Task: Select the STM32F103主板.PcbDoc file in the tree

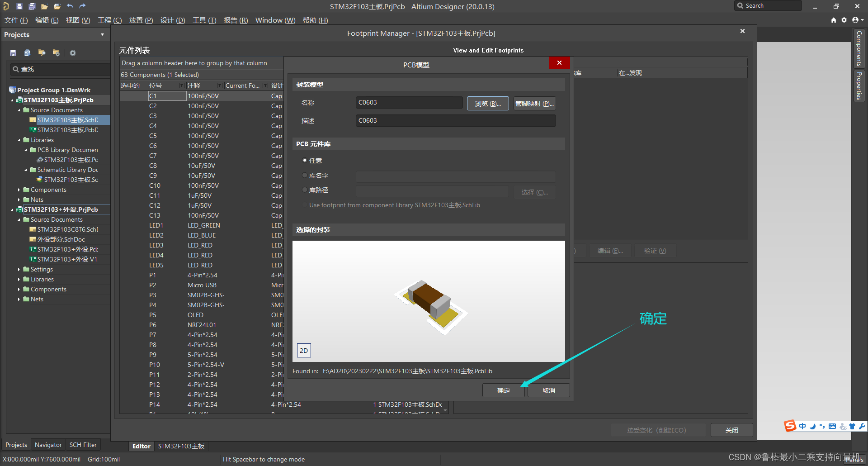Action: click(x=68, y=130)
